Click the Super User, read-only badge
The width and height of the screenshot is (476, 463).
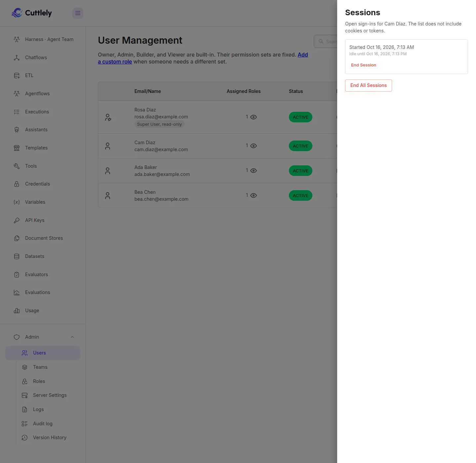159,124
